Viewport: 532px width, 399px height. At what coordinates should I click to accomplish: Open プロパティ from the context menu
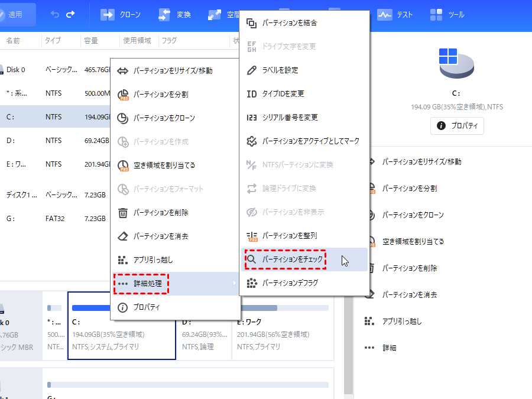click(x=147, y=307)
